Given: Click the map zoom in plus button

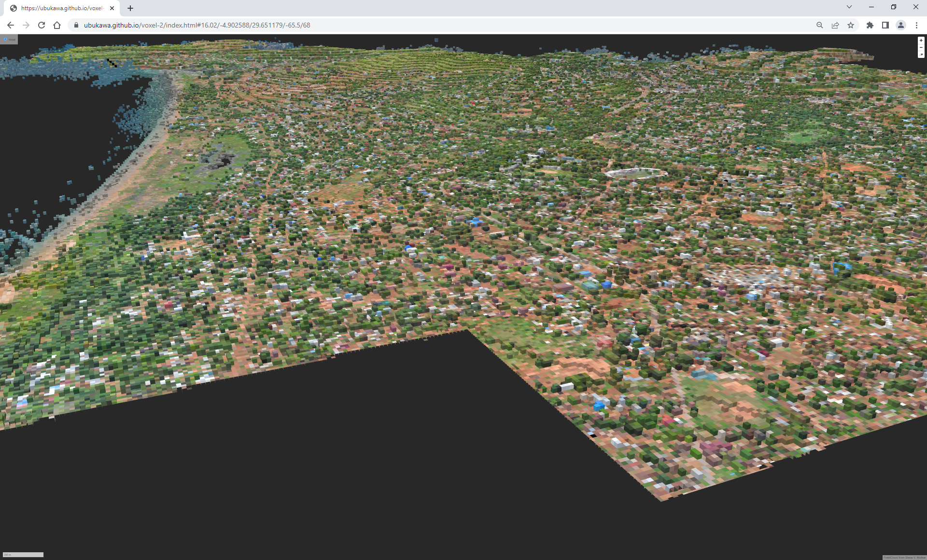Looking at the screenshot, I should coord(921,41).
